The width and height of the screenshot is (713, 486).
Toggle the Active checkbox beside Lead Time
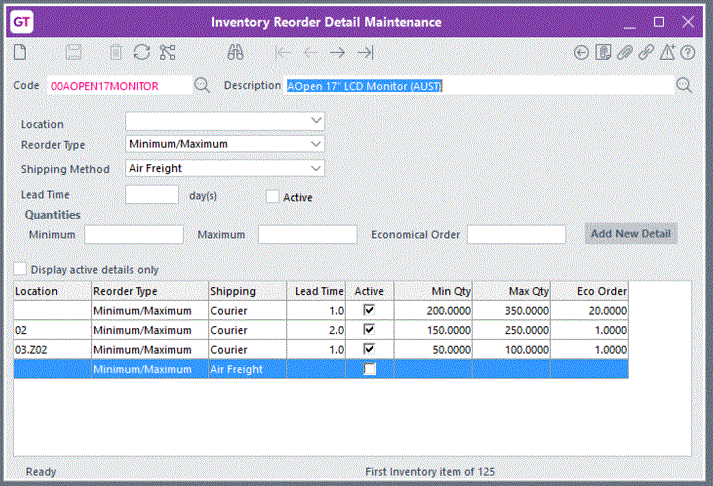click(x=272, y=196)
